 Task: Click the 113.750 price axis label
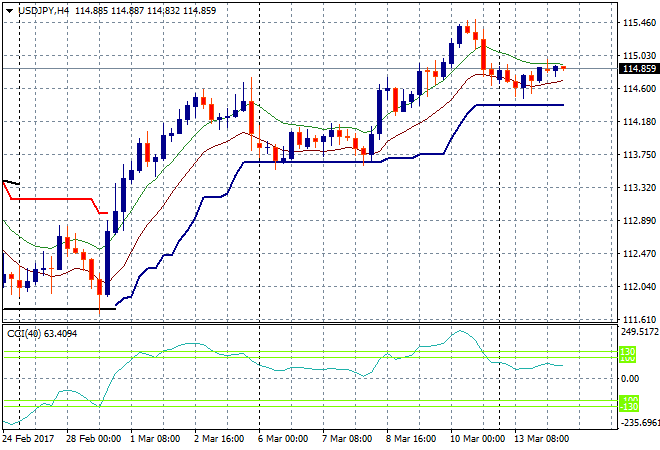pyautogui.click(x=639, y=154)
